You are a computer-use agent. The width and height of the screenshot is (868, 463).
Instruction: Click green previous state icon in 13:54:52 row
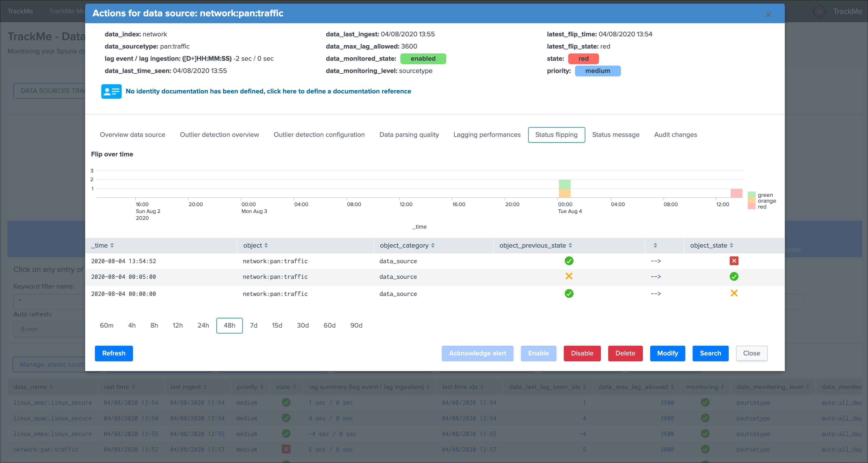pos(569,261)
